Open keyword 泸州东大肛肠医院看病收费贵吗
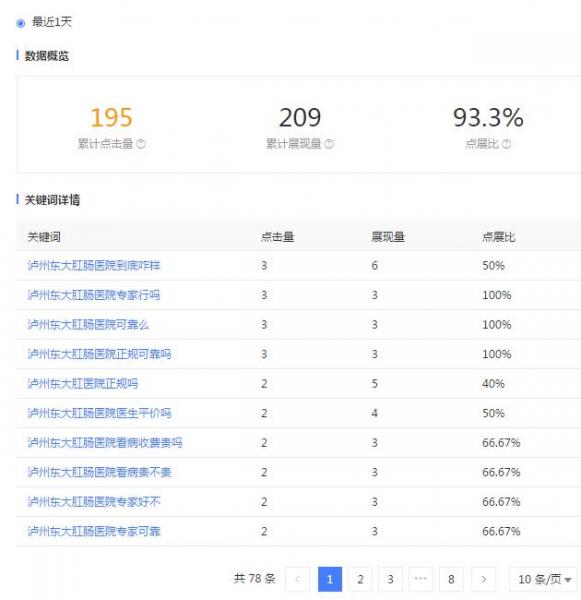Image resolution: width=581 pixels, height=600 pixels. pos(105,443)
